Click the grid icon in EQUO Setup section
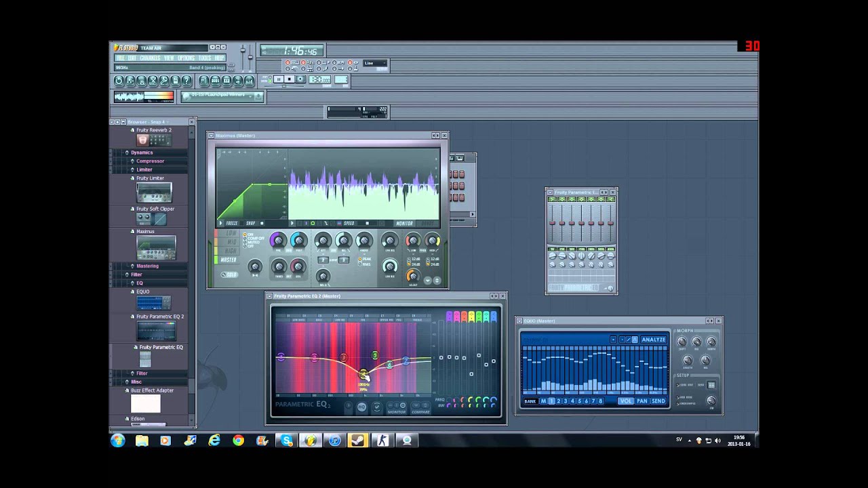 (711, 385)
